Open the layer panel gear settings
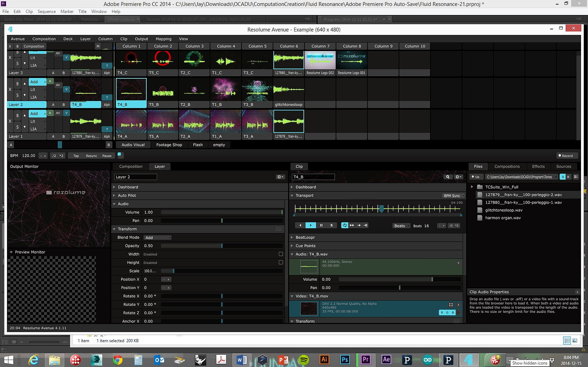The height and width of the screenshot is (367, 588). (281, 177)
